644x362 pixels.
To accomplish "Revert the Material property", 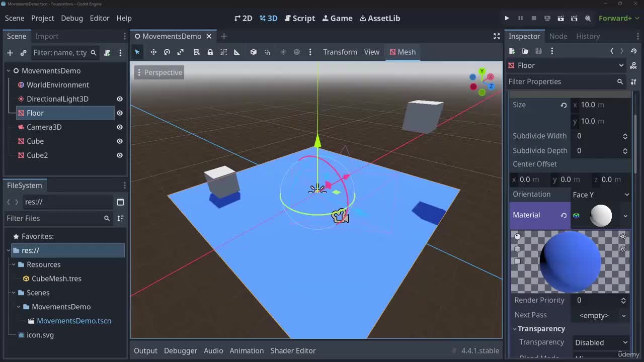I will (563, 215).
